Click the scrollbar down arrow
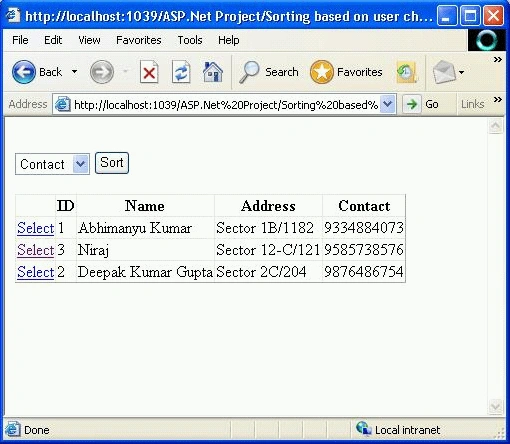This screenshot has width=510, height=444. pyautogui.click(x=495, y=406)
